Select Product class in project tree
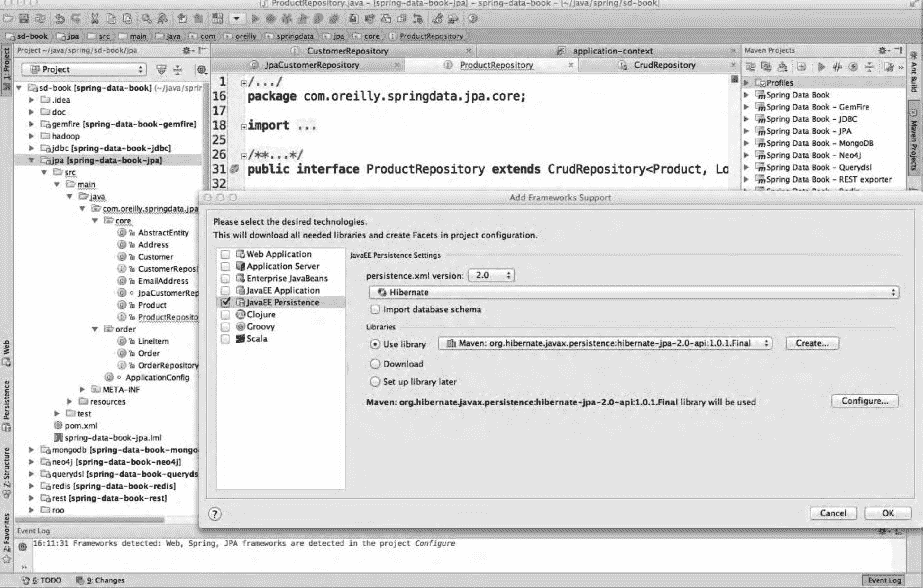Viewport: 923px width, 588px height. point(152,305)
